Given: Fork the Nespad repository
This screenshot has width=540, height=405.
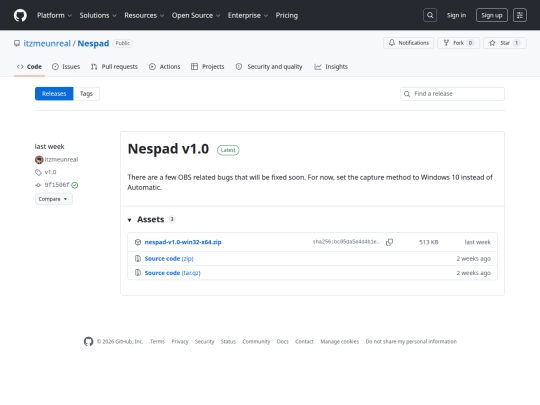Looking at the screenshot, I should pos(458,43).
